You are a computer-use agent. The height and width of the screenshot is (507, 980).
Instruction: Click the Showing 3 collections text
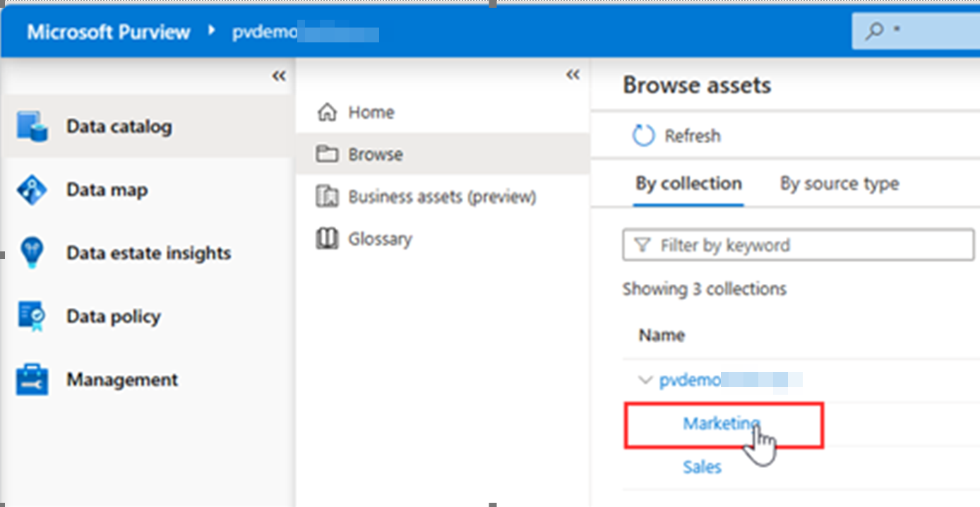point(705,289)
